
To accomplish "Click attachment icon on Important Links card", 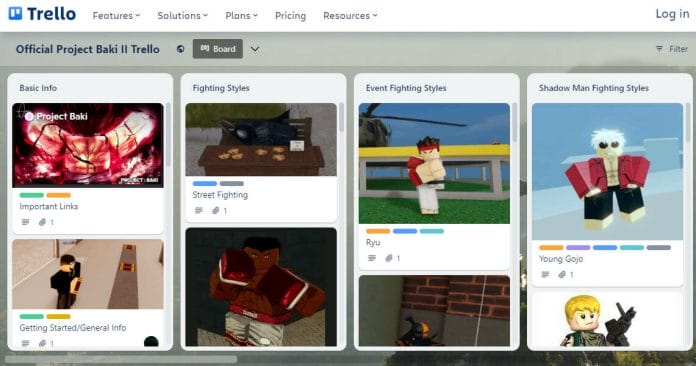I will (x=42, y=222).
